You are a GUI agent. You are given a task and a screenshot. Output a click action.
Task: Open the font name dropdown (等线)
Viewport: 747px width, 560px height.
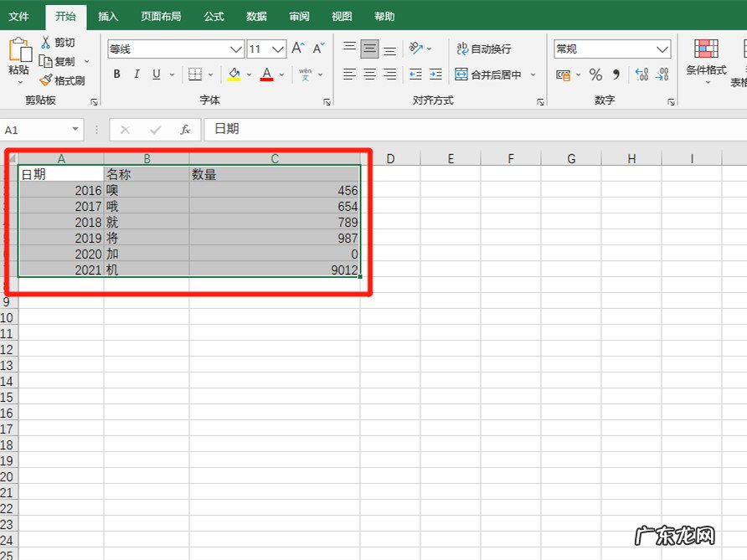236,49
